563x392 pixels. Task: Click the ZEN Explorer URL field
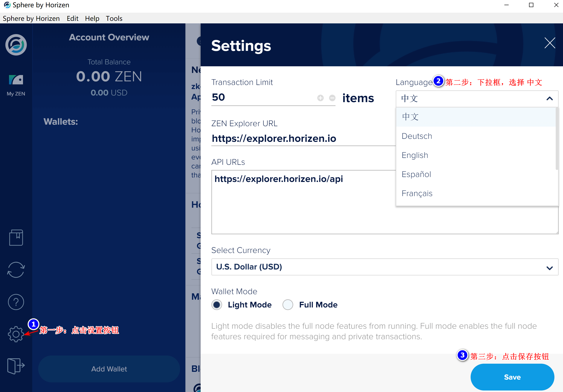pyautogui.click(x=303, y=138)
